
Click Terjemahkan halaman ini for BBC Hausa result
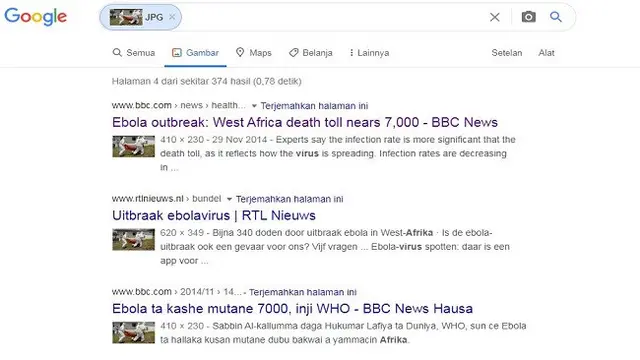coord(302,292)
